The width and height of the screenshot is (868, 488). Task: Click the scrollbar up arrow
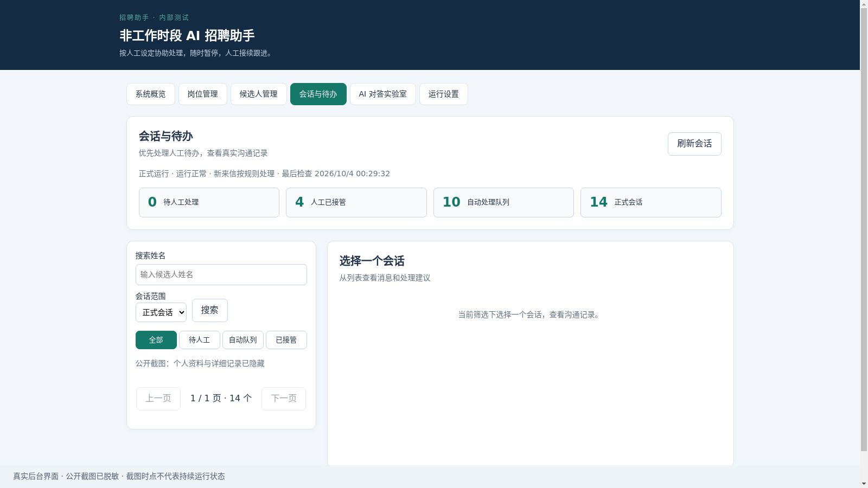click(864, 4)
